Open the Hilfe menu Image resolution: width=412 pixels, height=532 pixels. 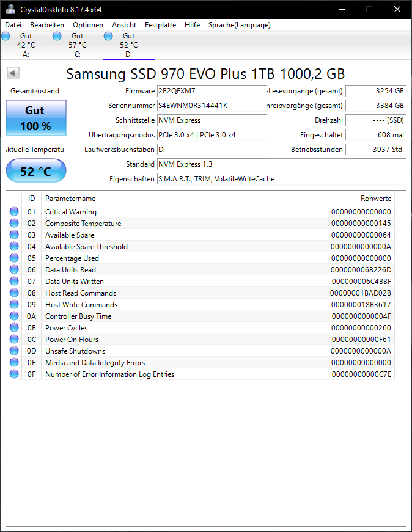point(192,25)
